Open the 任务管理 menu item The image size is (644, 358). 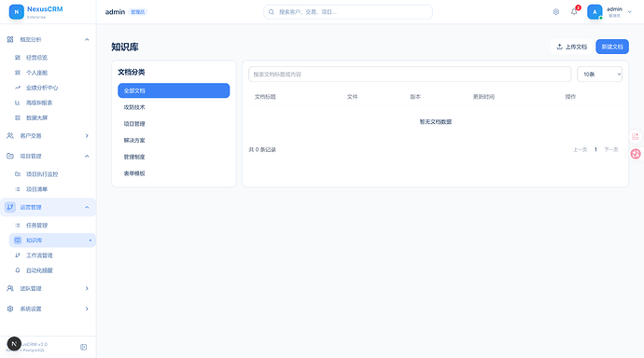52,225
